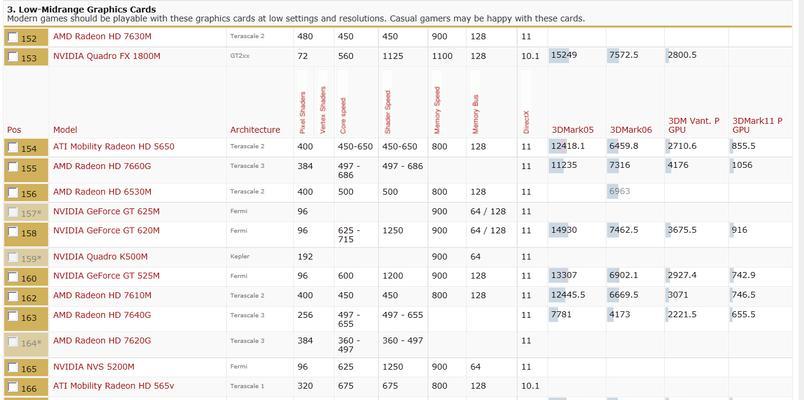Select the '3. Low-Midrange Graphics Cards' heading
804x400 pixels.
[82, 9]
